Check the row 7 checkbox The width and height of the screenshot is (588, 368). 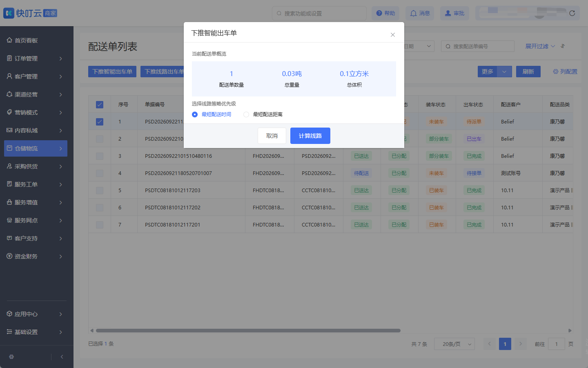[x=100, y=225]
